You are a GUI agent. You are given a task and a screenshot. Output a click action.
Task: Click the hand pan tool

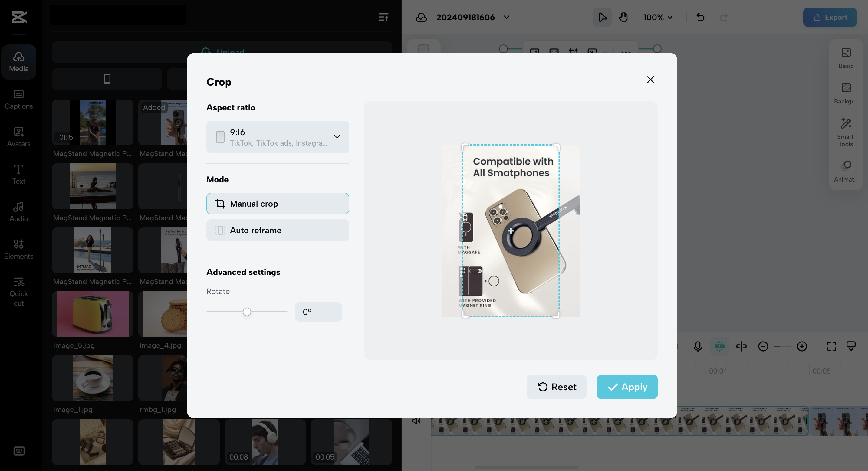click(623, 17)
